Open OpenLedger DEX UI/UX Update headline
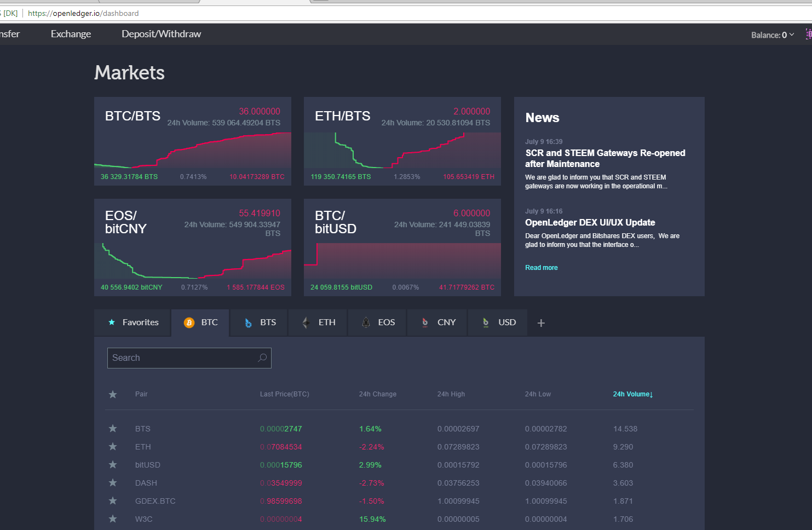 (x=590, y=222)
